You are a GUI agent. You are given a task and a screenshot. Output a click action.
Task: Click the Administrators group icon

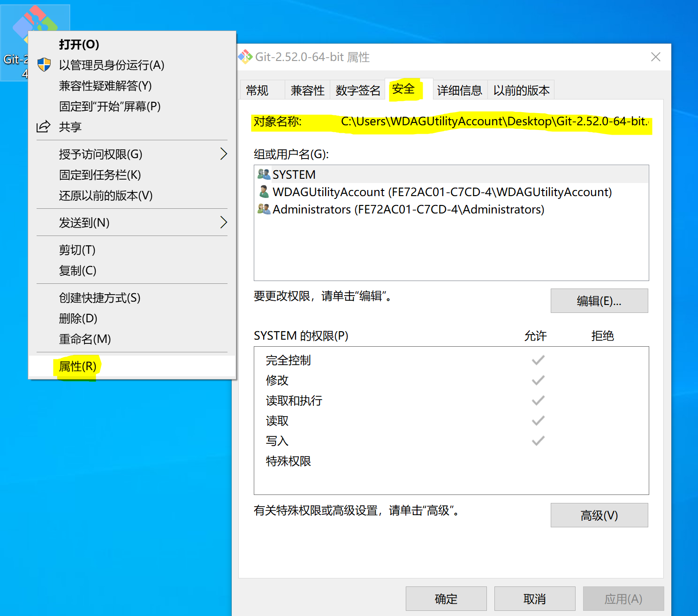coord(264,209)
